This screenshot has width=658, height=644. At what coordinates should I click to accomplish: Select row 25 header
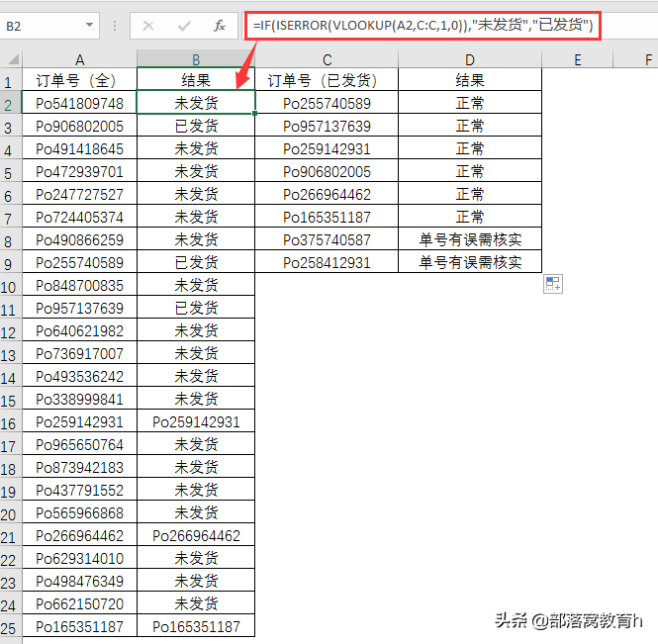click(x=11, y=628)
